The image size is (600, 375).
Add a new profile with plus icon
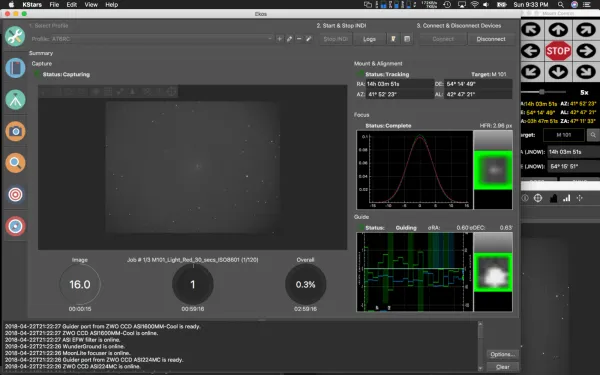280,39
